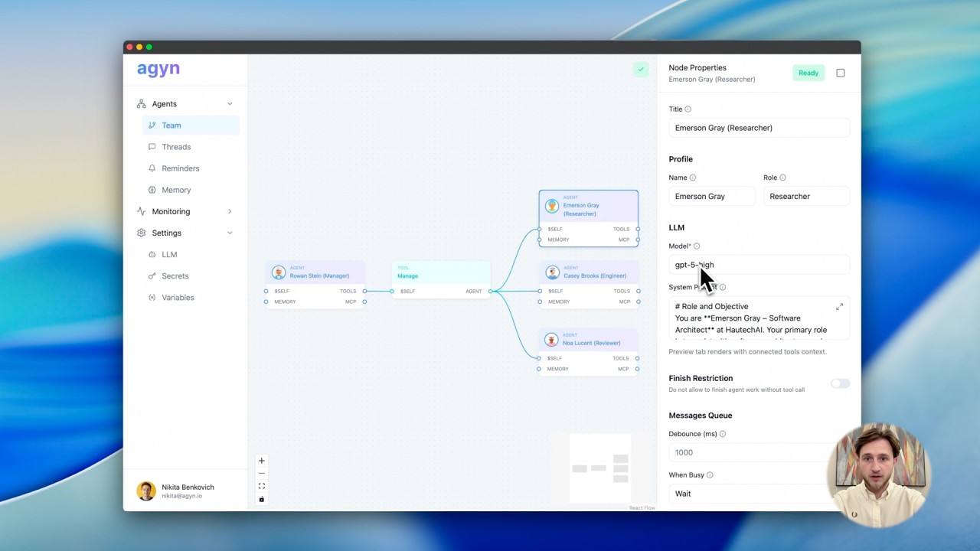Open the Variables settings page
The width and height of the screenshot is (980, 551).
coord(191,297)
